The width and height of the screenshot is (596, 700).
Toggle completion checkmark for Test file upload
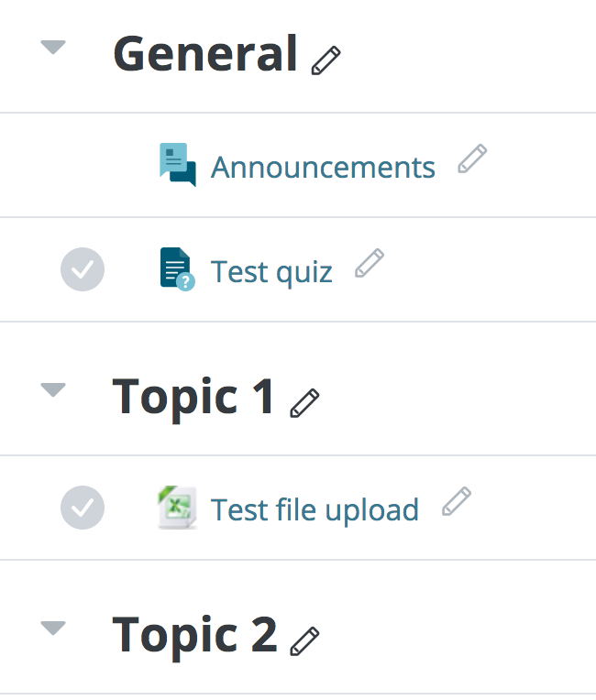pos(83,508)
